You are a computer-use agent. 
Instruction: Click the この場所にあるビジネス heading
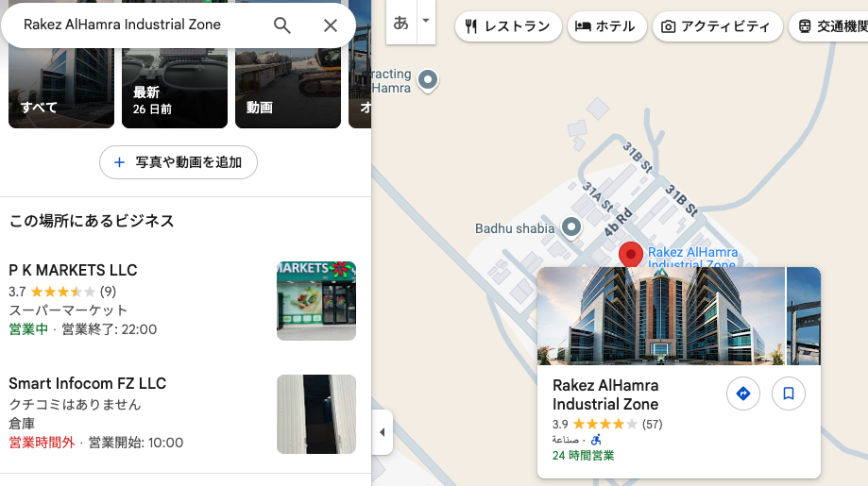click(92, 221)
